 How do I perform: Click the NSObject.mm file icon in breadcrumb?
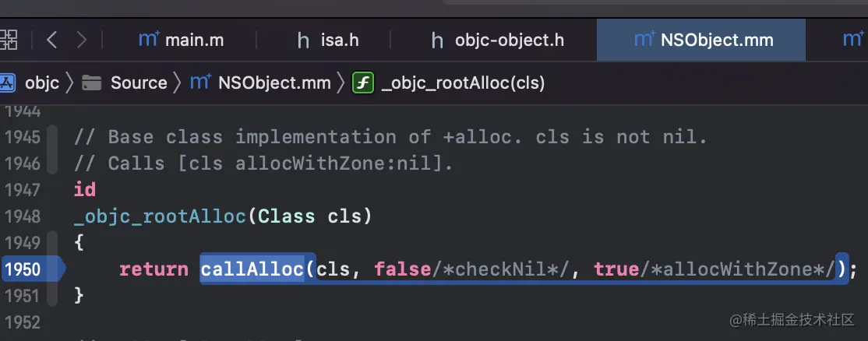click(x=199, y=83)
